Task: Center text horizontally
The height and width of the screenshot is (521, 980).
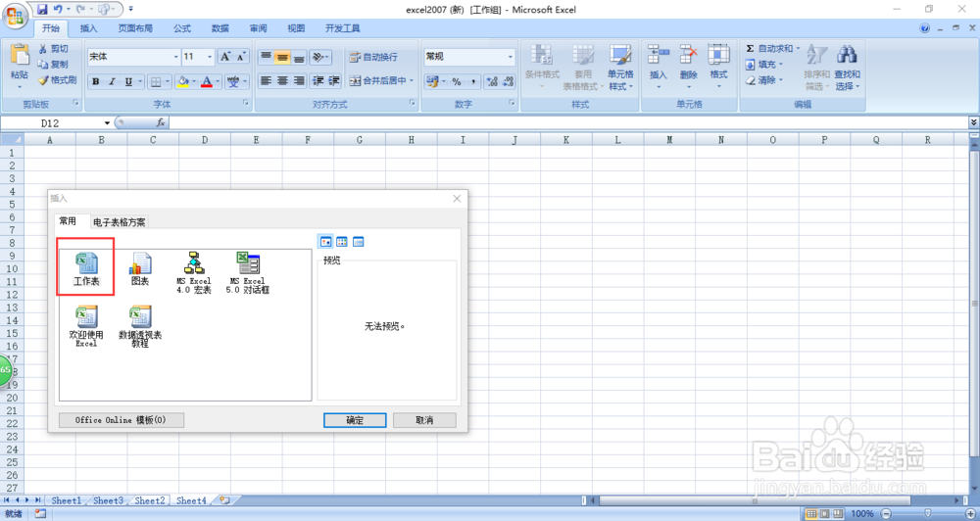Action: pyautogui.click(x=282, y=81)
